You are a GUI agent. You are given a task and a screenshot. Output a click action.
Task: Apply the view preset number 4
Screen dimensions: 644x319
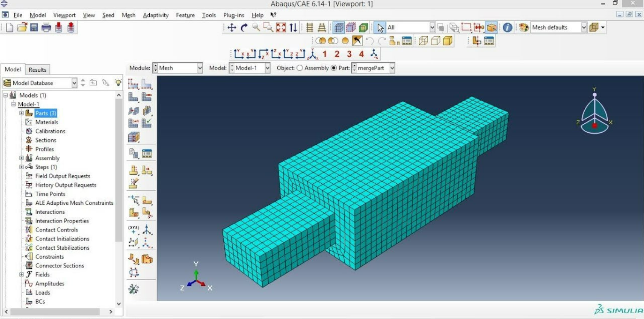coord(361,54)
